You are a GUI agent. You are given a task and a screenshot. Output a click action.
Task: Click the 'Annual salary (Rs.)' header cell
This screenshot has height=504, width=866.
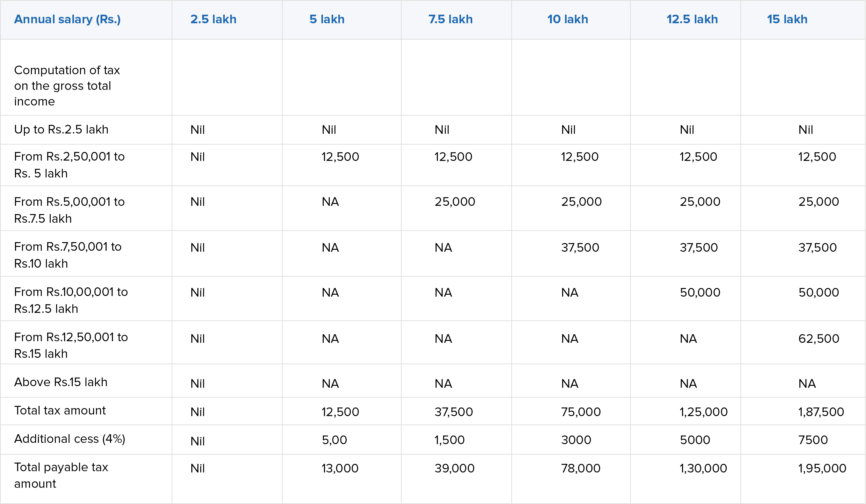point(67,19)
